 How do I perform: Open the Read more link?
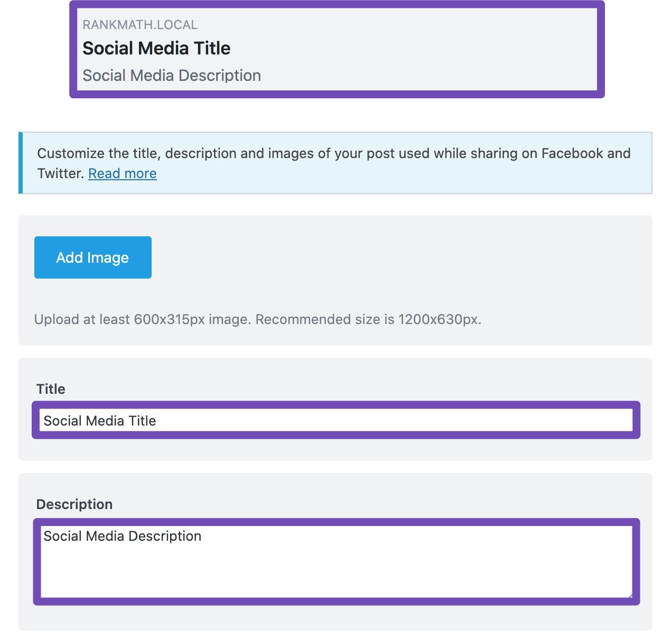122,173
